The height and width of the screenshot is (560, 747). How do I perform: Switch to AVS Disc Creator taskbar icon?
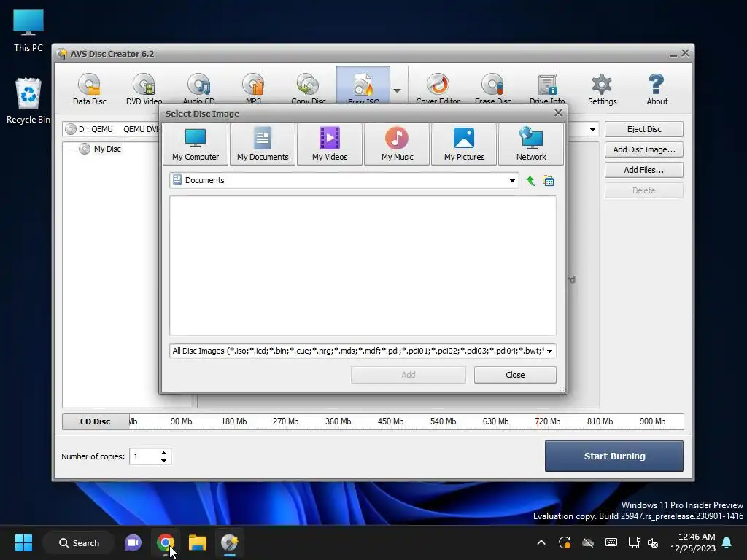pos(229,542)
